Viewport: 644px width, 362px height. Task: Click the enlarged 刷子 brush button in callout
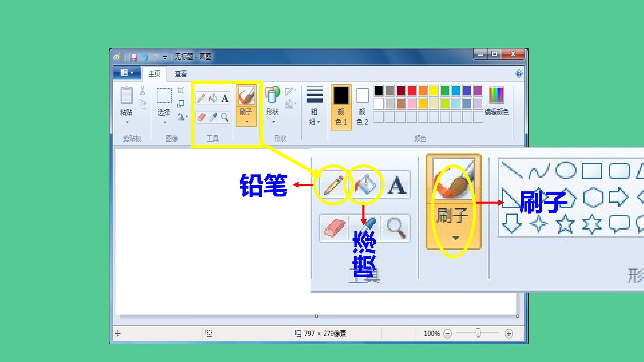pyautogui.click(x=453, y=202)
